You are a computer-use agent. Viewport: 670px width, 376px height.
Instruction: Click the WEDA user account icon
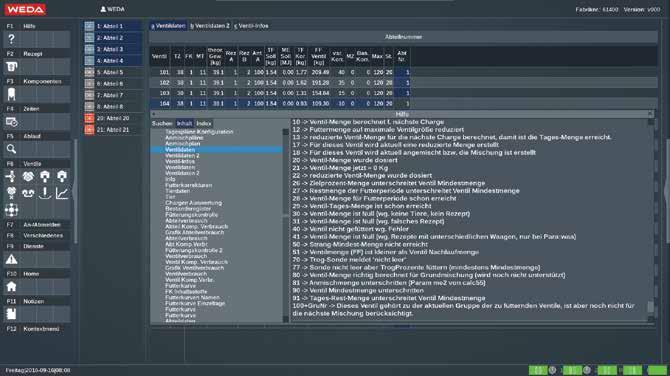(103, 9)
